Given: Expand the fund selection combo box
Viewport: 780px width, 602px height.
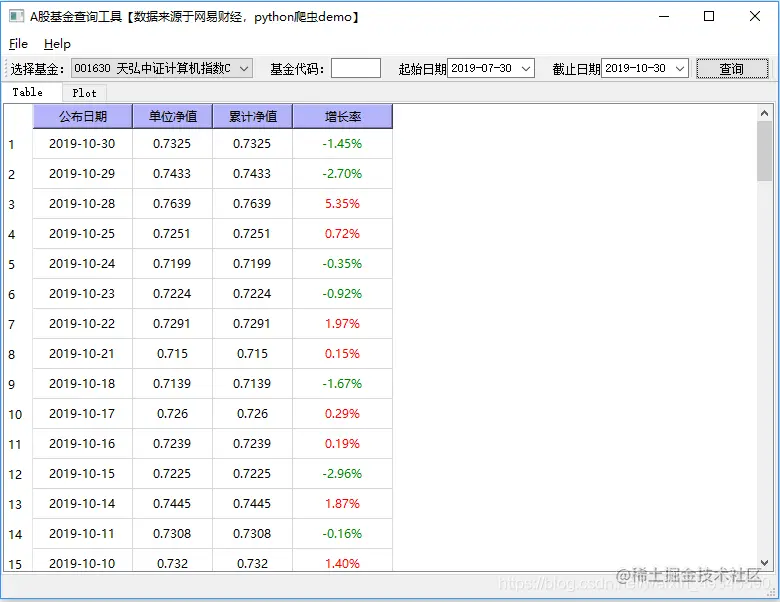Looking at the screenshot, I should [x=162, y=68].
